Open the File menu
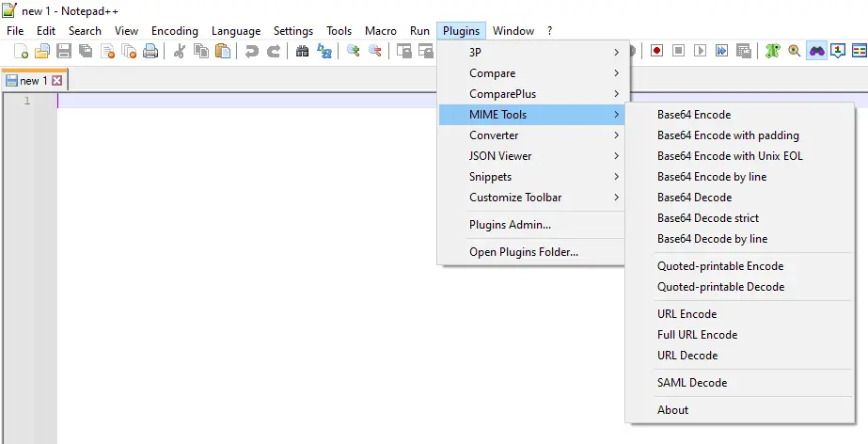The image size is (868, 444). (x=15, y=31)
